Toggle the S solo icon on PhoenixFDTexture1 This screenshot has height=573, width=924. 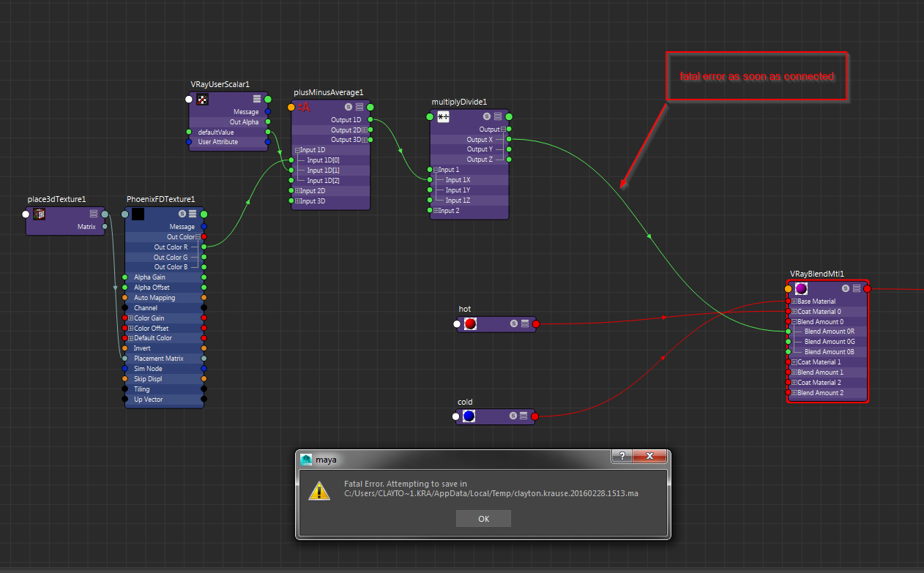(182, 214)
